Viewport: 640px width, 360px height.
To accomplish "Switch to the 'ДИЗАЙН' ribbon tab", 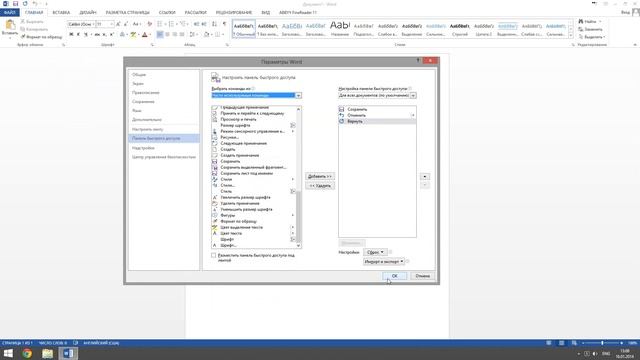I will coord(88,13).
